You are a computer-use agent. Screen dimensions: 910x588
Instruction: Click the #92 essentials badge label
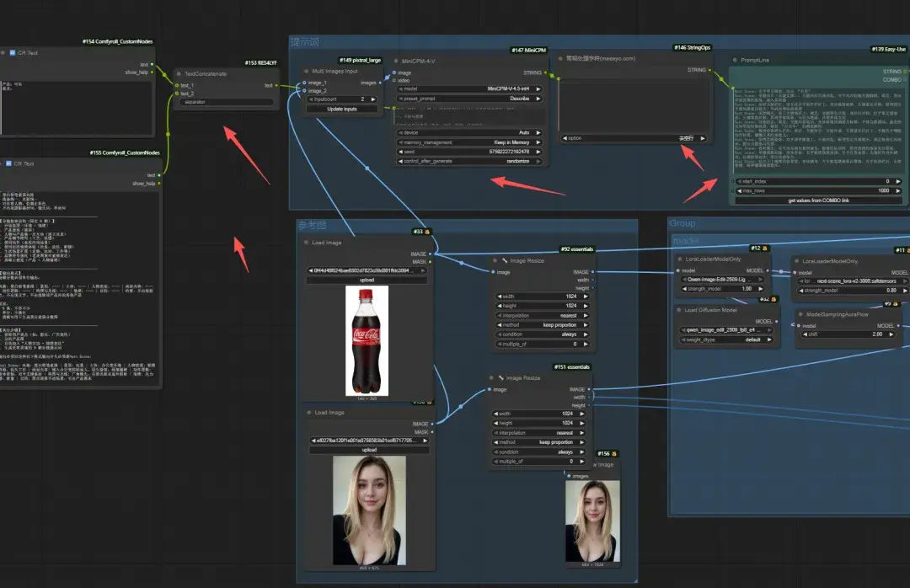coord(577,249)
